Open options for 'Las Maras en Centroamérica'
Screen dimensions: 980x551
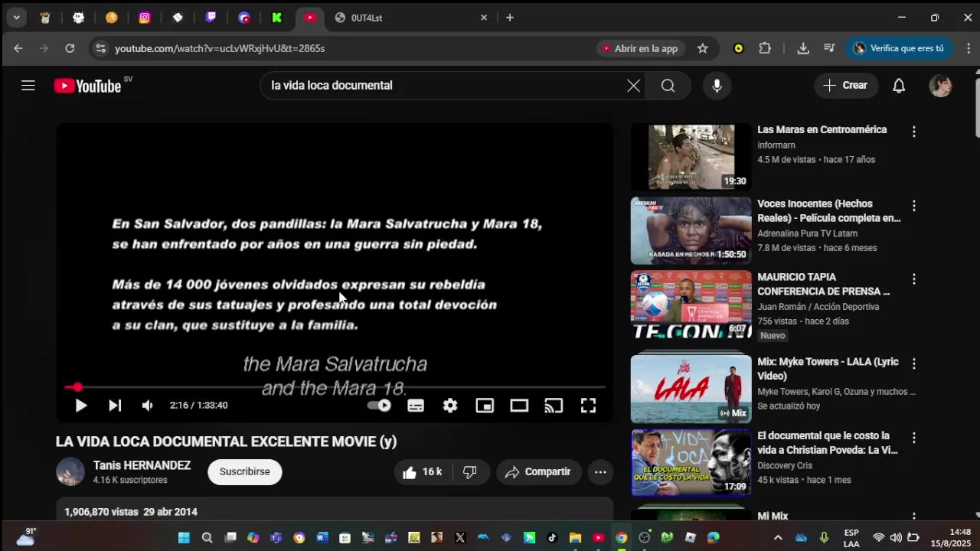913,132
